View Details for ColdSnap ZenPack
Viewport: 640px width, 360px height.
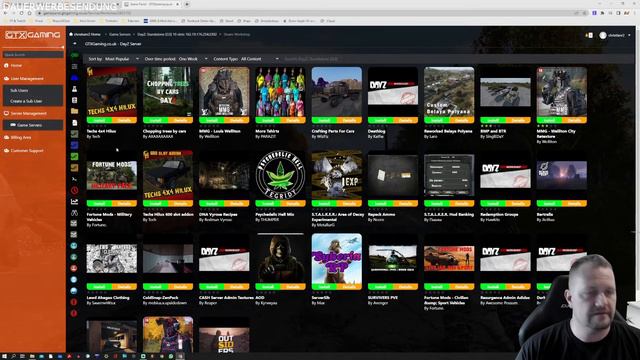(x=180, y=287)
